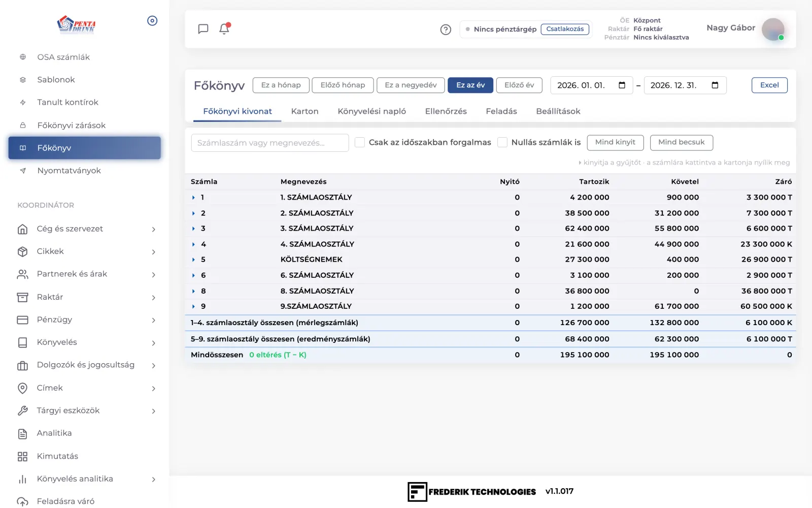
Task: Click the calendar icon of start date
Action: click(x=622, y=85)
